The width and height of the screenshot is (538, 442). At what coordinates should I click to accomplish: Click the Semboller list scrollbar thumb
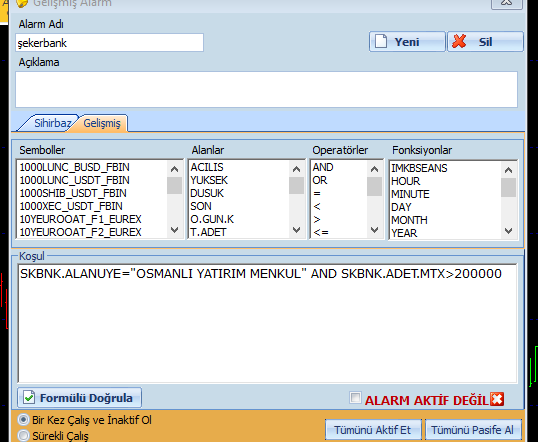click(174, 186)
